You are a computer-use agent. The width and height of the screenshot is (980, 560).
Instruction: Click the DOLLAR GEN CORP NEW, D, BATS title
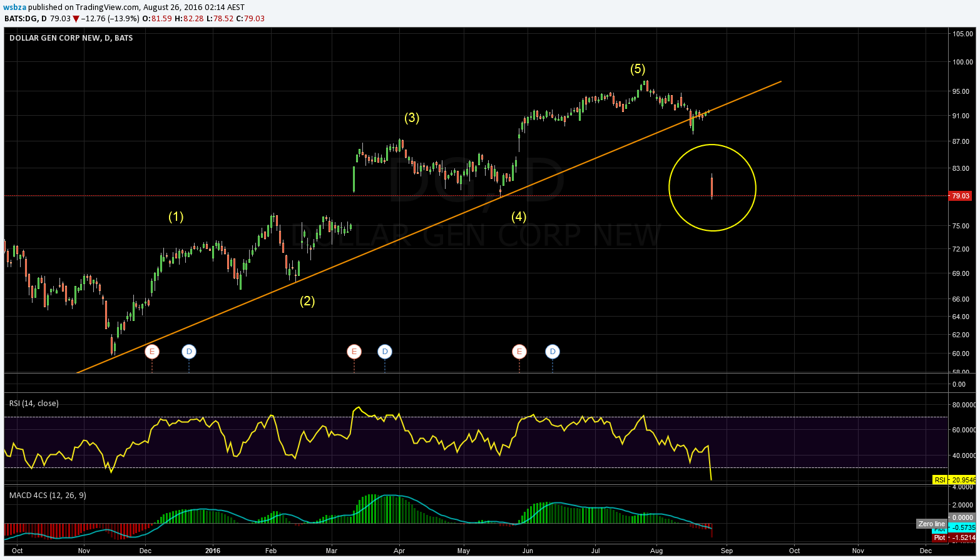pyautogui.click(x=71, y=38)
